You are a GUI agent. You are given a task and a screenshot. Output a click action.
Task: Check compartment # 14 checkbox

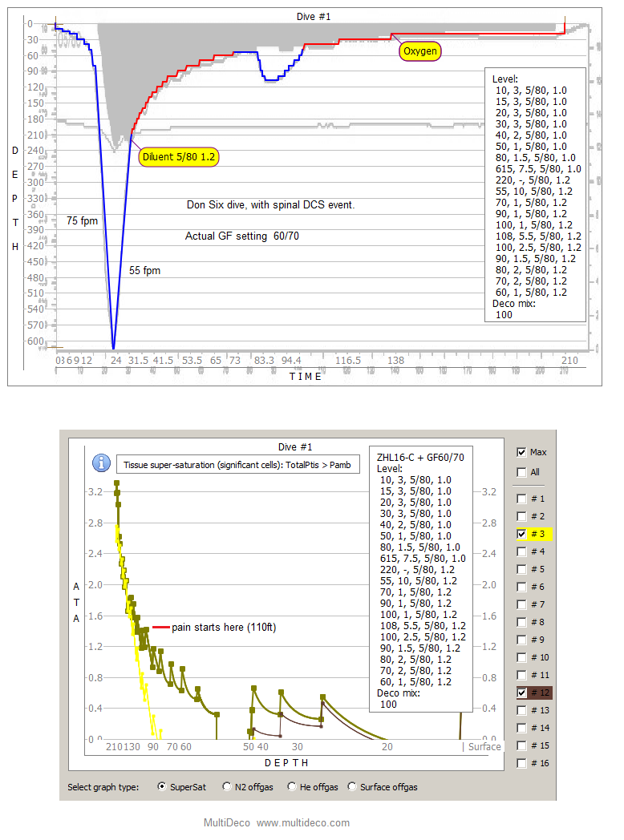pos(521,728)
